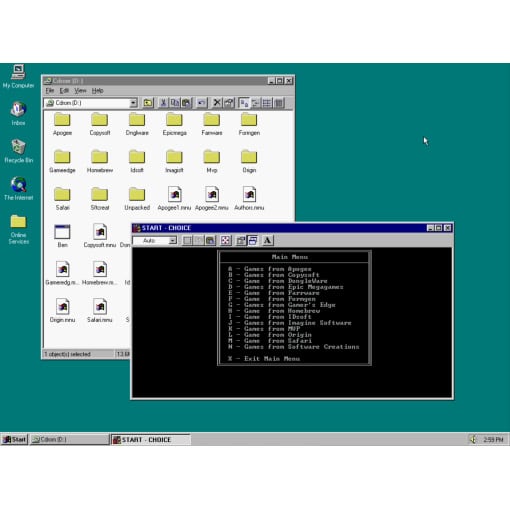Click the Cut scissors icon in Cdrom window
510x510 pixels.
tap(163, 103)
